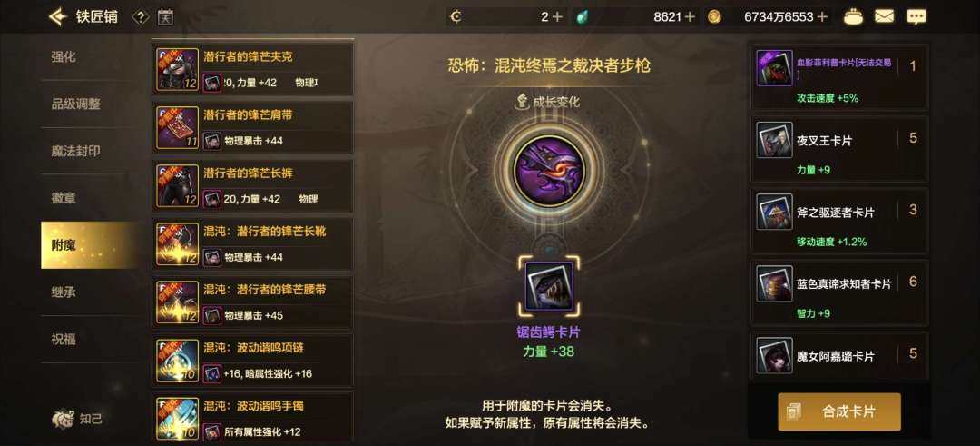980x446 pixels.
Task: Click the 合成卡片 button
Action: click(838, 411)
